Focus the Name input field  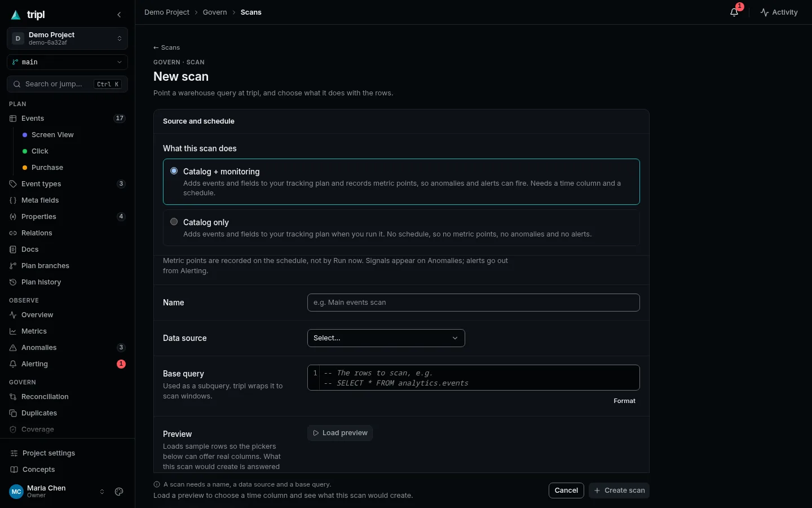(x=474, y=303)
